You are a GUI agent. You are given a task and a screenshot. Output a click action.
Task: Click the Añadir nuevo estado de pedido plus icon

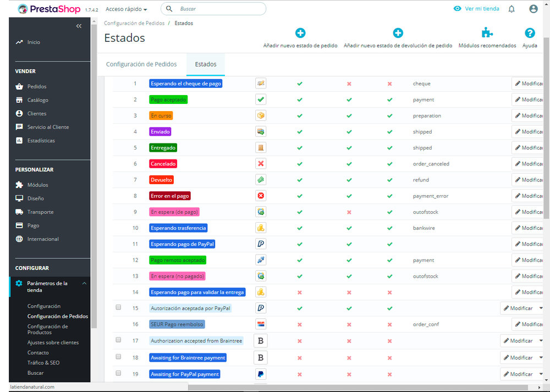click(300, 33)
